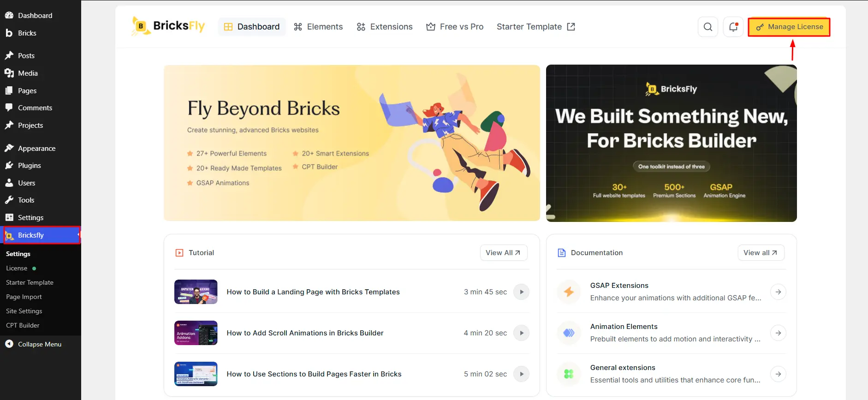Click the Settings submenu heading
The width and height of the screenshot is (868, 400).
click(18, 254)
